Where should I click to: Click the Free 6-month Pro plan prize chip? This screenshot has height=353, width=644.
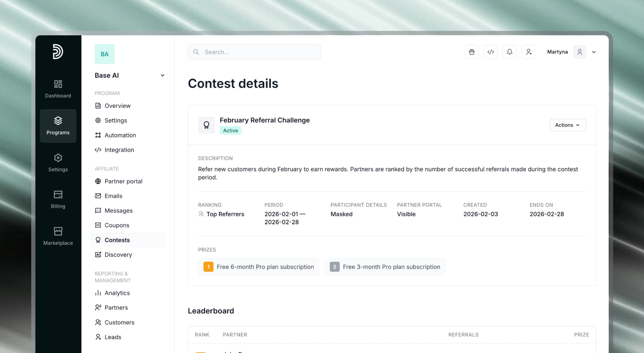pyautogui.click(x=258, y=267)
